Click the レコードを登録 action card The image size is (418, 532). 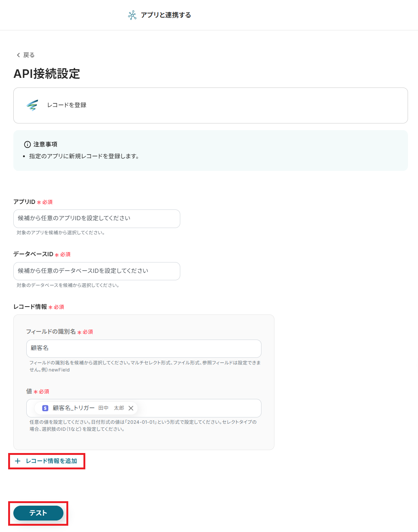[x=211, y=106]
